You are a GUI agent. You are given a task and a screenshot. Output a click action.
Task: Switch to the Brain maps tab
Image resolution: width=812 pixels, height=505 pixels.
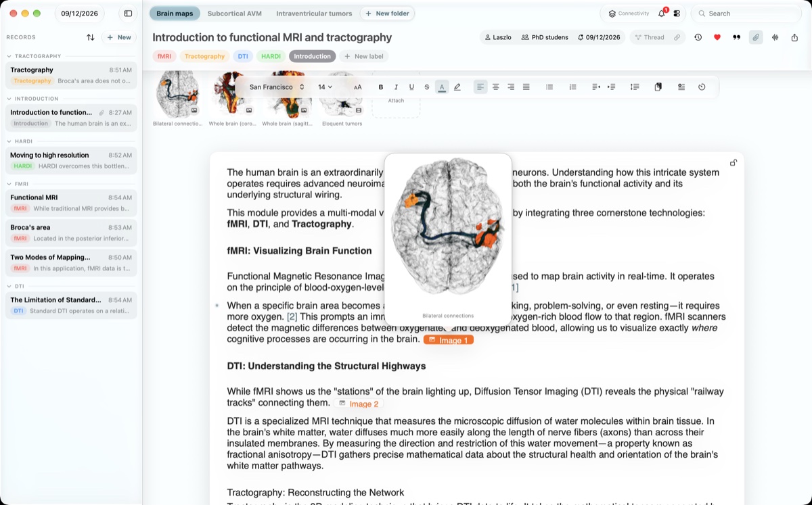tap(175, 14)
